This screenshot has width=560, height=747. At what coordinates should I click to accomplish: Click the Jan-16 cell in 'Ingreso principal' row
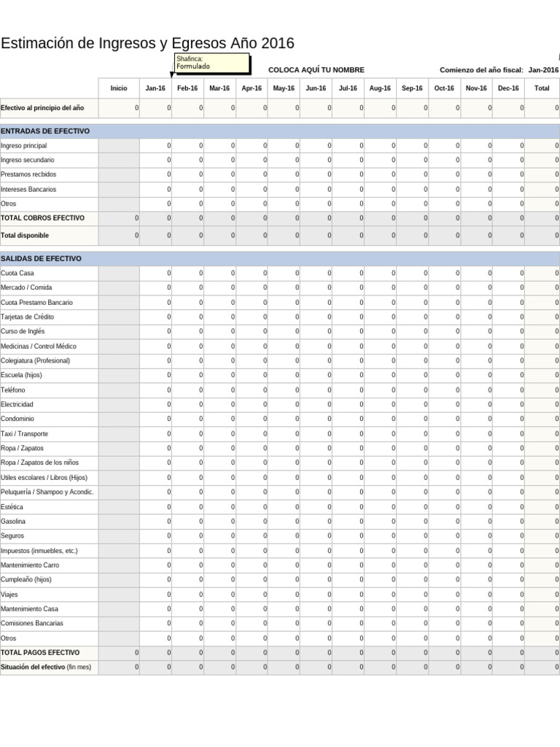(156, 146)
